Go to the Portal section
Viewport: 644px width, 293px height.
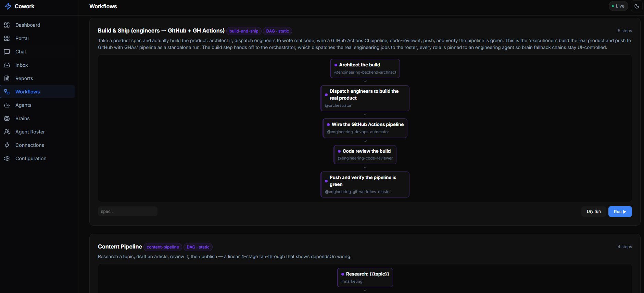[x=38, y=38]
